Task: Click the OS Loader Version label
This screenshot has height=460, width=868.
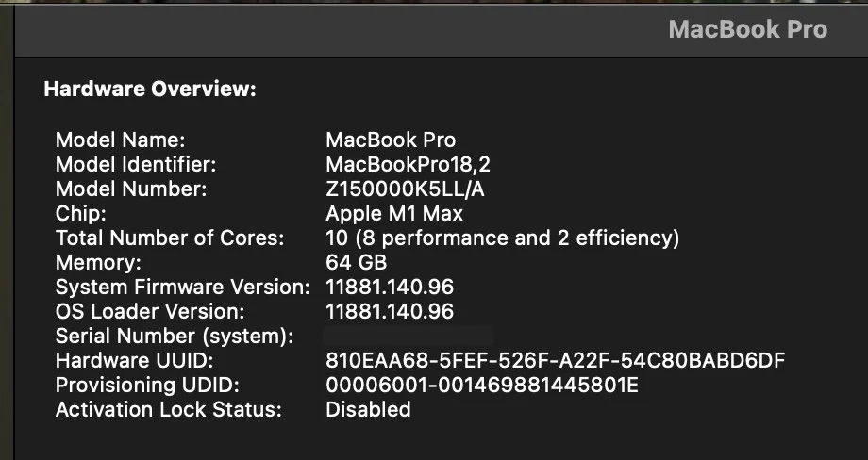Action: (x=150, y=311)
